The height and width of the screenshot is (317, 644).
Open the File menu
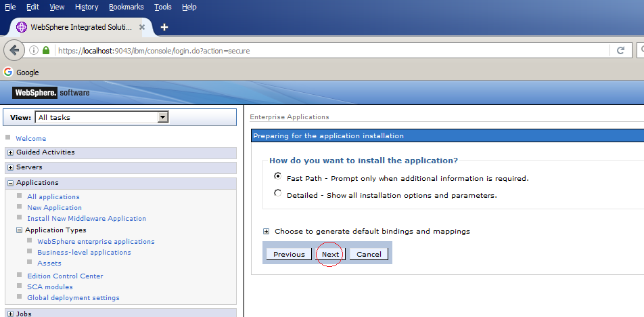[x=10, y=7]
